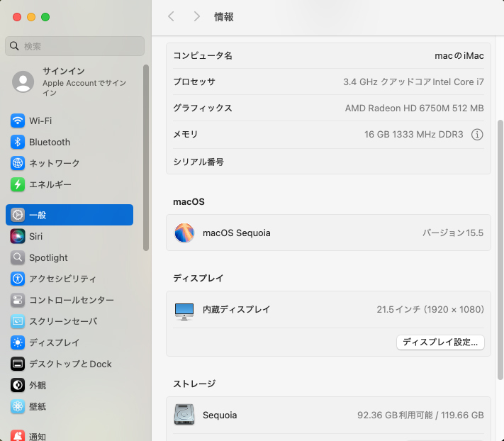Open the Siri sidebar label
This screenshot has height=441, width=504.
35,236
